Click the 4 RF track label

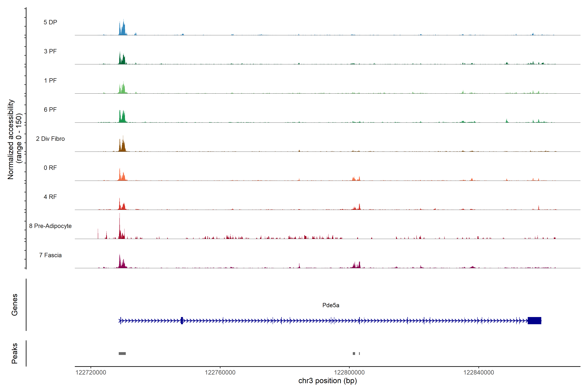[50, 197]
